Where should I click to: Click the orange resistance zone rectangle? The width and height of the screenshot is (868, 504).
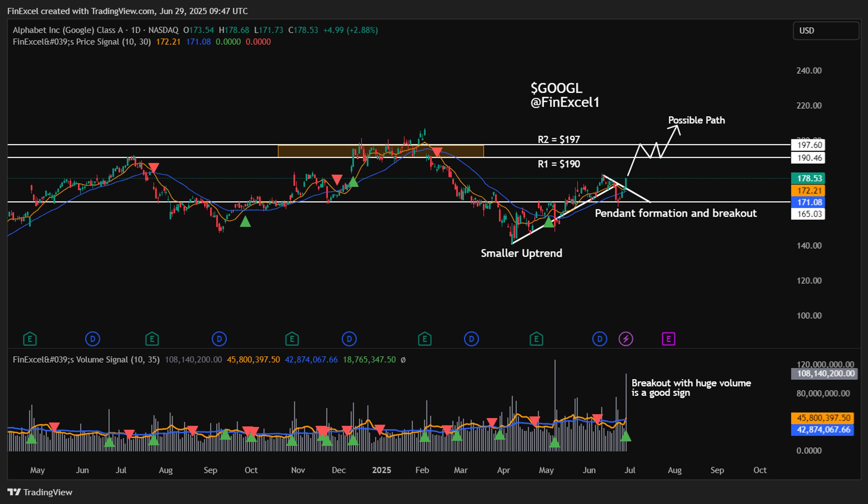(x=381, y=151)
